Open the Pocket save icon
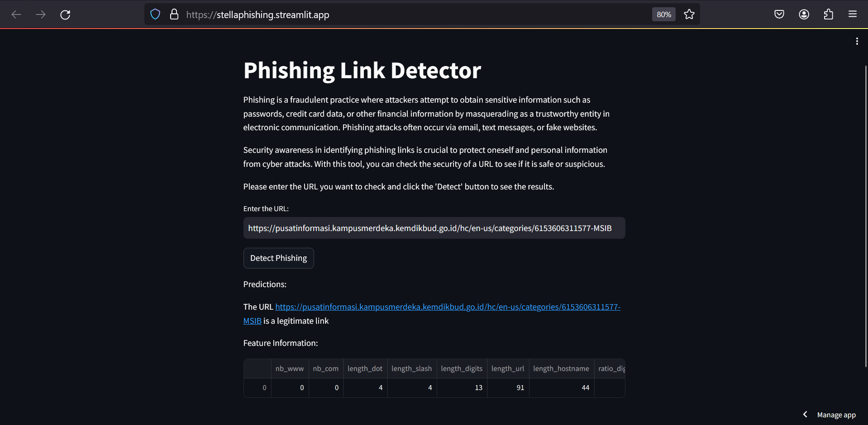This screenshot has width=868, height=425. (x=779, y=14)
